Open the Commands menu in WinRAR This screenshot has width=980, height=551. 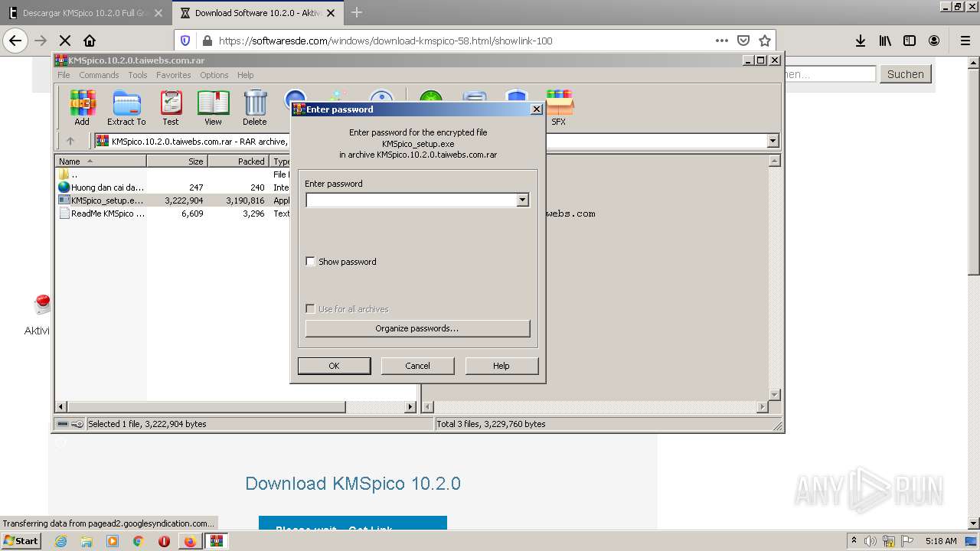click(x=99, y=75)
